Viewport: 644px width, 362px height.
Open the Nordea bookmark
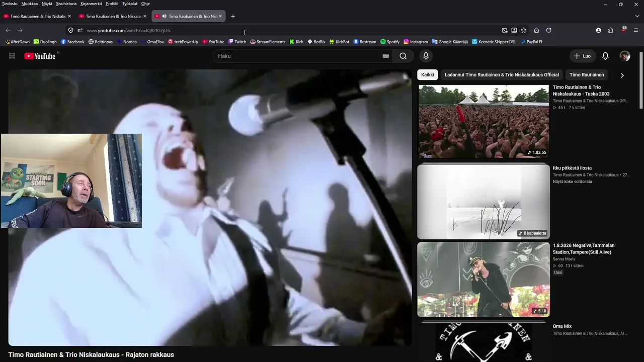click(x=126, y=42)
